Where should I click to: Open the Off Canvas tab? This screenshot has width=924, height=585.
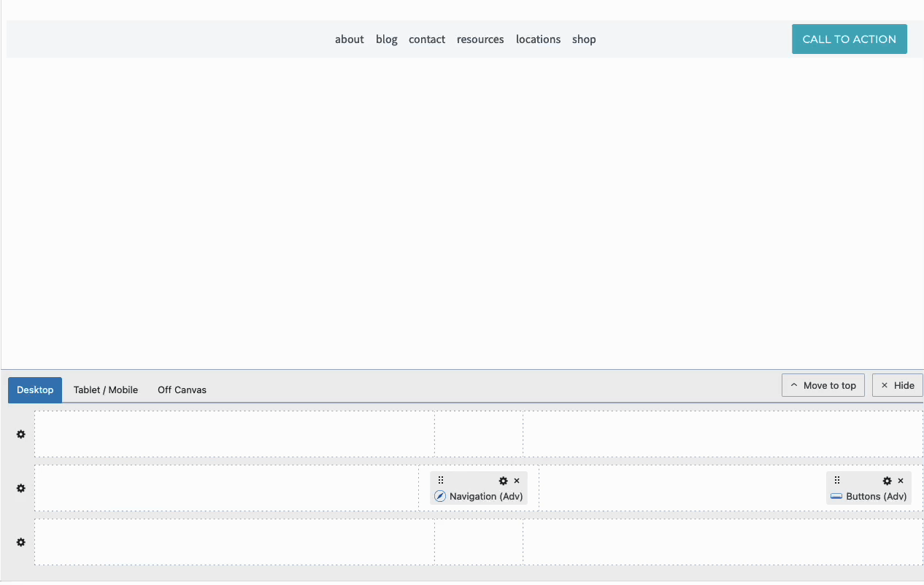click(182, 390)
